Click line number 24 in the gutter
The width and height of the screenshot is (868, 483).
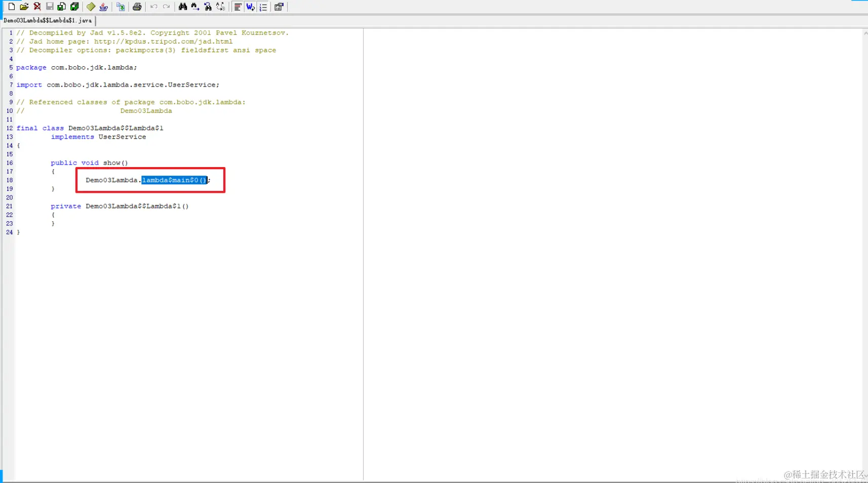tap(9, 232)
